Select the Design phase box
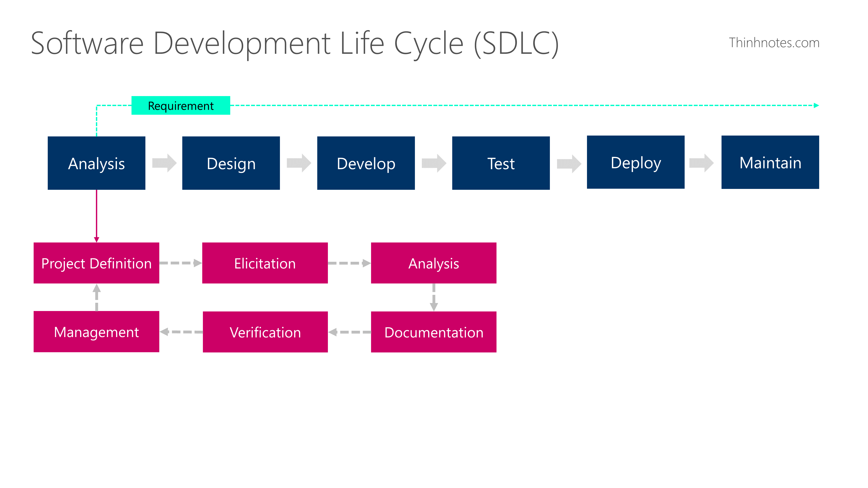Image resolution: width=868 pixels, height=488 pixels. (231, 163)
